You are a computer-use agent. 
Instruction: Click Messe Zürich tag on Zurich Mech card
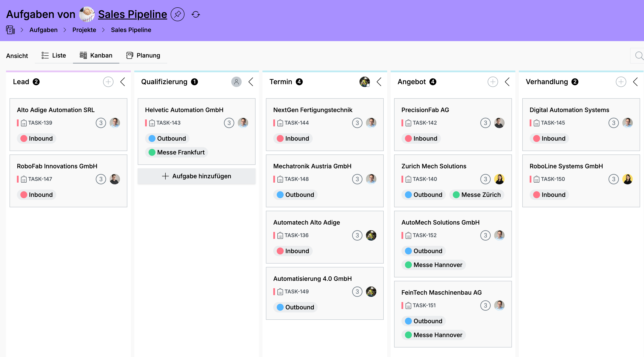coord(477,195)
